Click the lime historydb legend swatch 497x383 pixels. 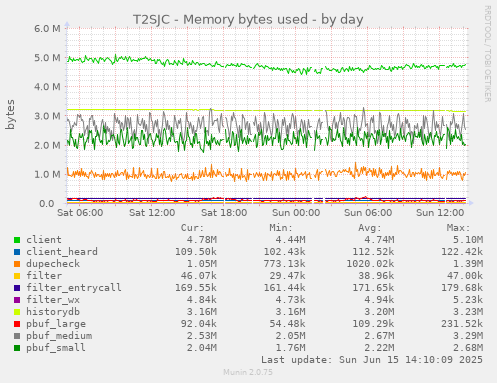point(17,312)
